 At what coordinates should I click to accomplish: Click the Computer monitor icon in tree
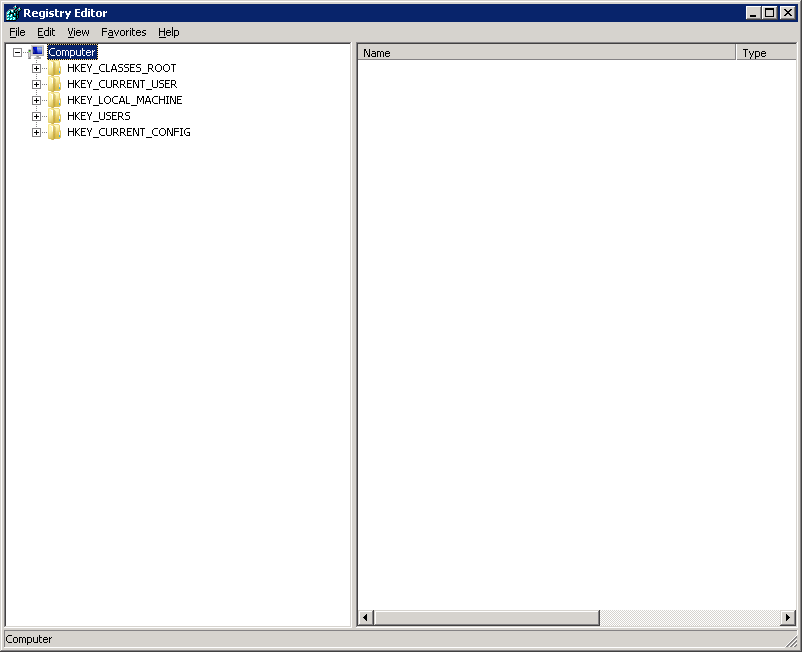click(37, 52)
